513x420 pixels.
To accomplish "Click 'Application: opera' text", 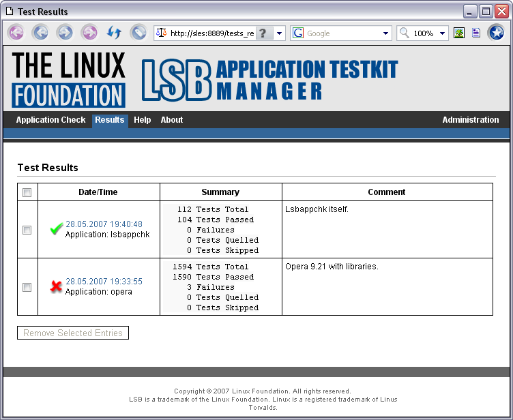I will point(99,292).
